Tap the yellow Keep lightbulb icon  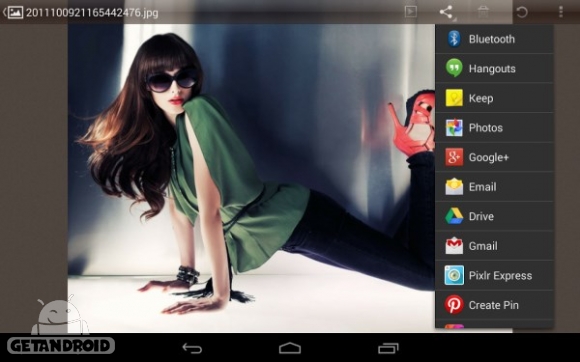click(454, 98)
